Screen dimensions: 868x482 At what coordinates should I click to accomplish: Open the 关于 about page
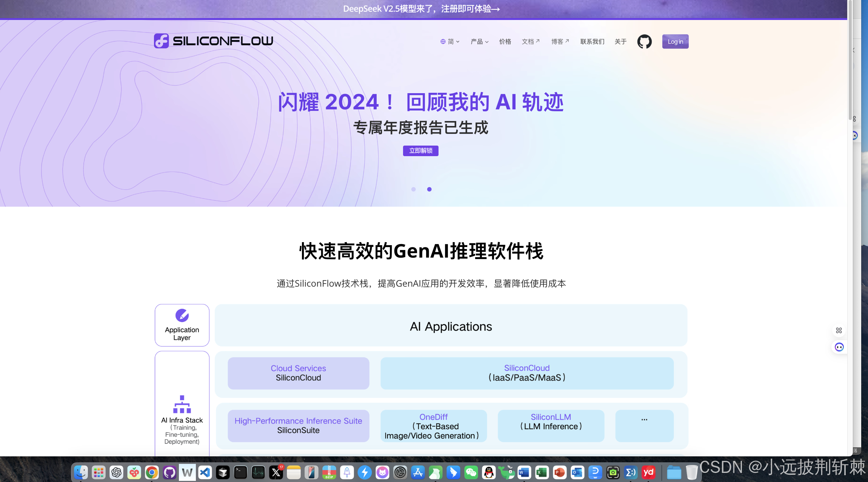(620, 41)
